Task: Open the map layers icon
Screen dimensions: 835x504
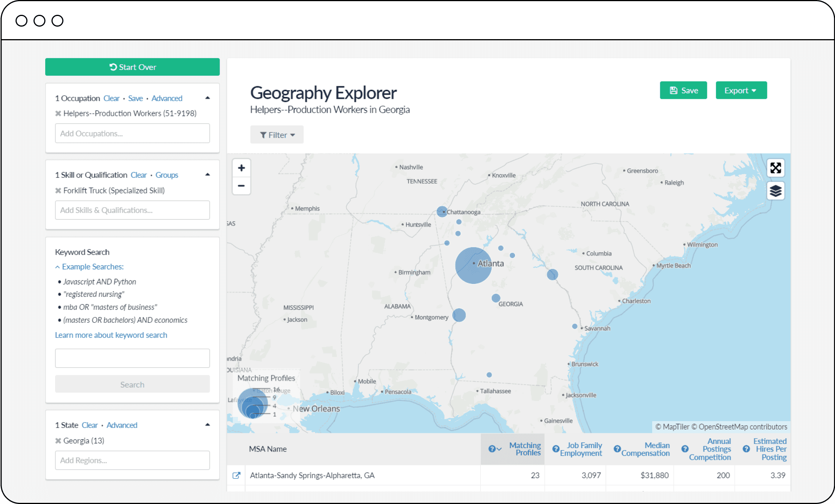Action: click(x=775, y=191)
